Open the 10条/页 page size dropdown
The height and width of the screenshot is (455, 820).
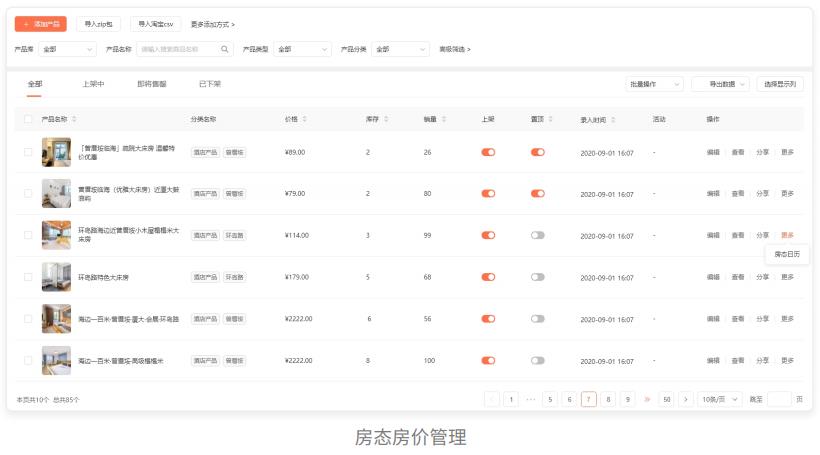click(720, 399)
